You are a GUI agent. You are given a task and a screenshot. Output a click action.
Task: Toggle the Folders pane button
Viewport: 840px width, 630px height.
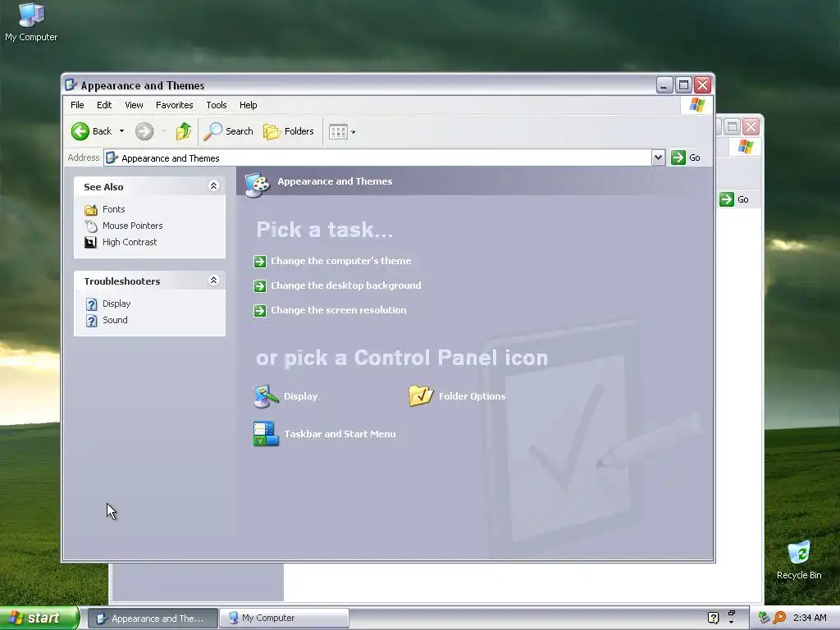[289, 131]
